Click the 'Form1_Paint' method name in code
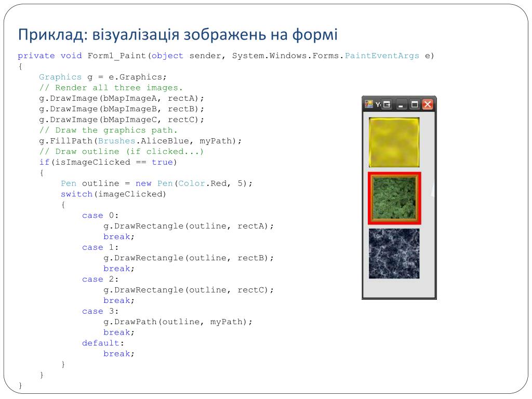This screenshot has width=532, height=399. tap(117, 56)
